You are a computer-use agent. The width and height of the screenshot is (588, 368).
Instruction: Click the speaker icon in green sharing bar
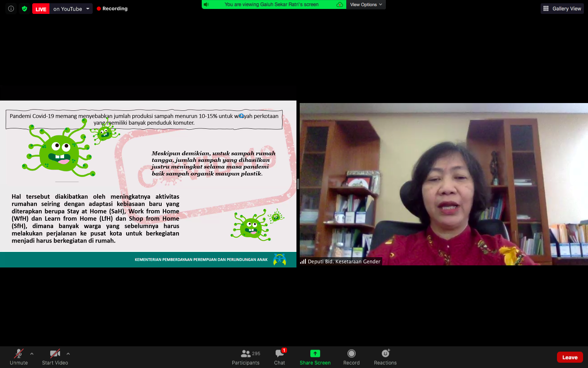point(207,4)
